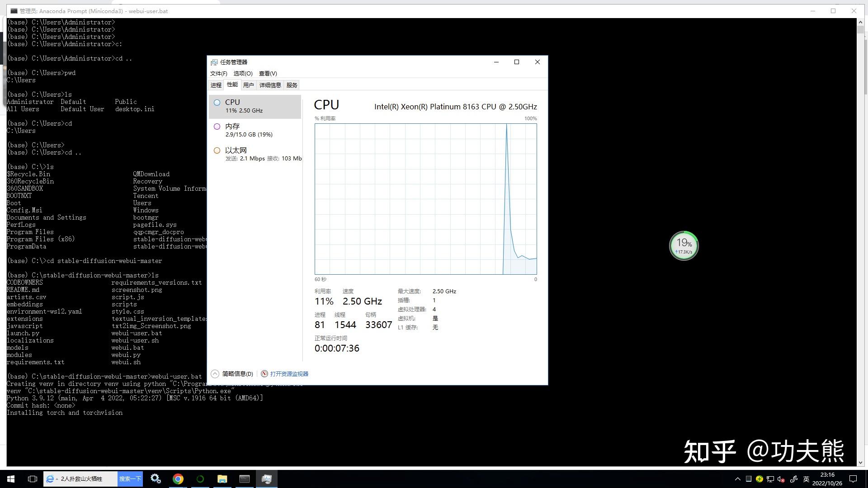Switch to the 详细信息 tab

pyautogui.click(x=270, y=85)
